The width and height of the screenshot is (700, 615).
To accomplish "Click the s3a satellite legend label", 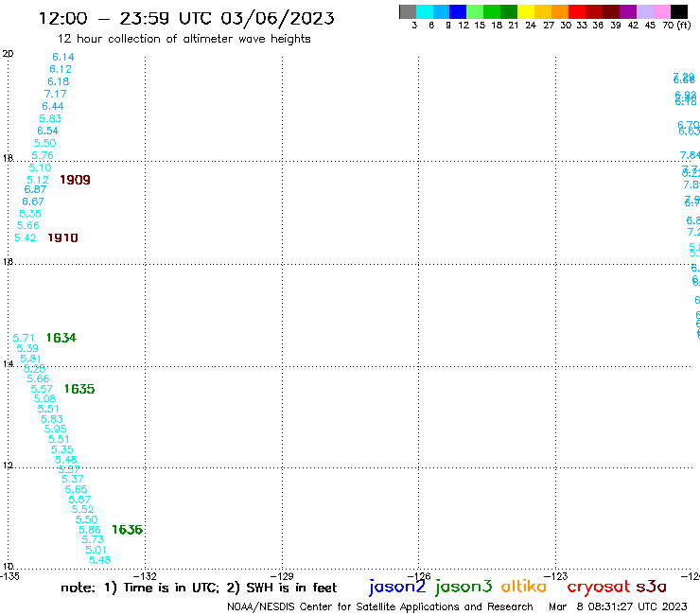I will (x=651, y=587).
